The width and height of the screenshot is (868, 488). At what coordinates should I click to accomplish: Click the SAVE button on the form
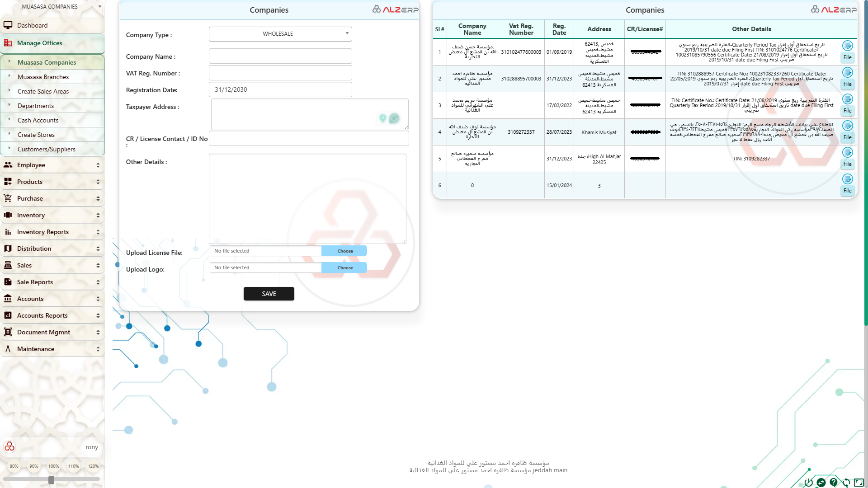(269, 293)
